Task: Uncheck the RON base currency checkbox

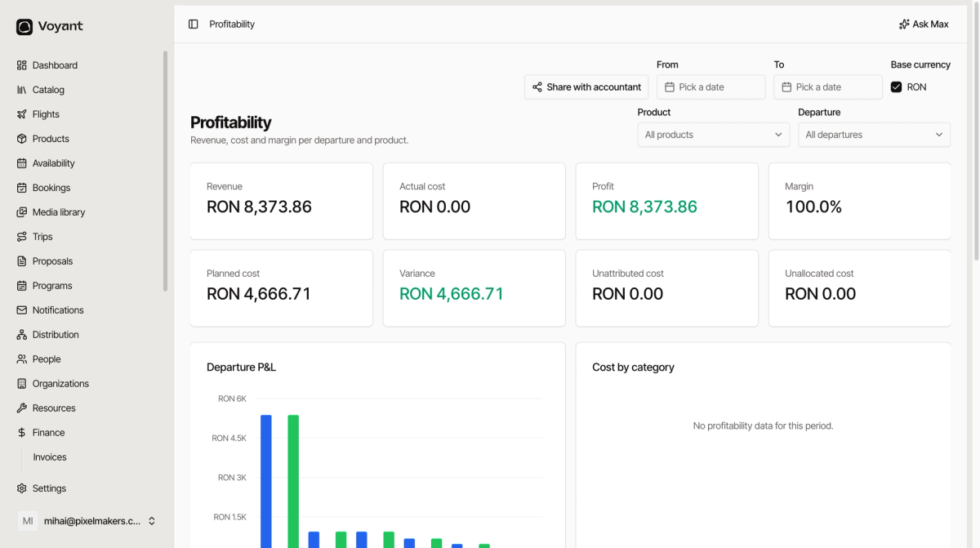Action: [x=896, y=87]
